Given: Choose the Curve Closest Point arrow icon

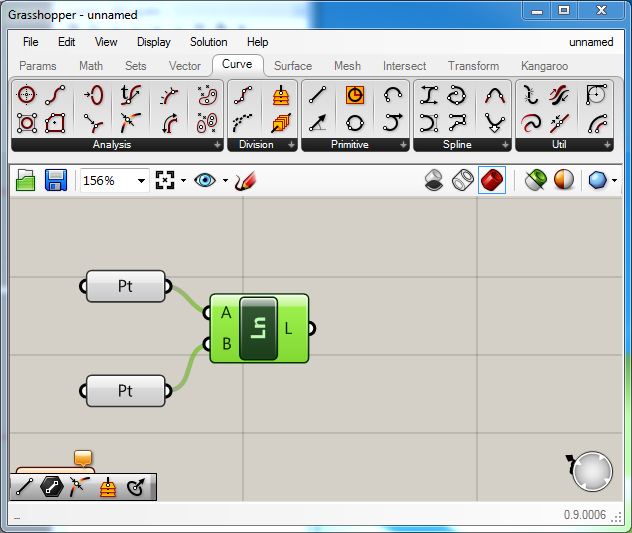Looking at the screenshot, I should 94,123.
